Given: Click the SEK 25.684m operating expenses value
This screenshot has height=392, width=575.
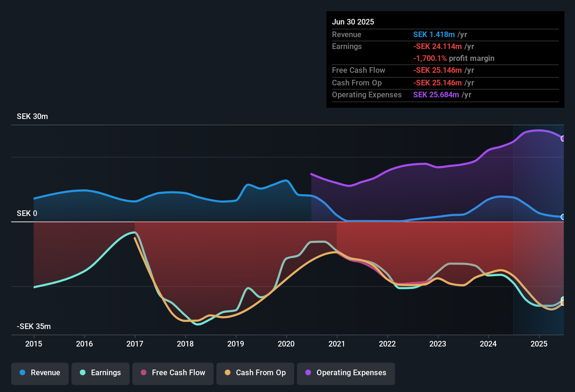Looking at the screenshot, I should tap(436, 94).
